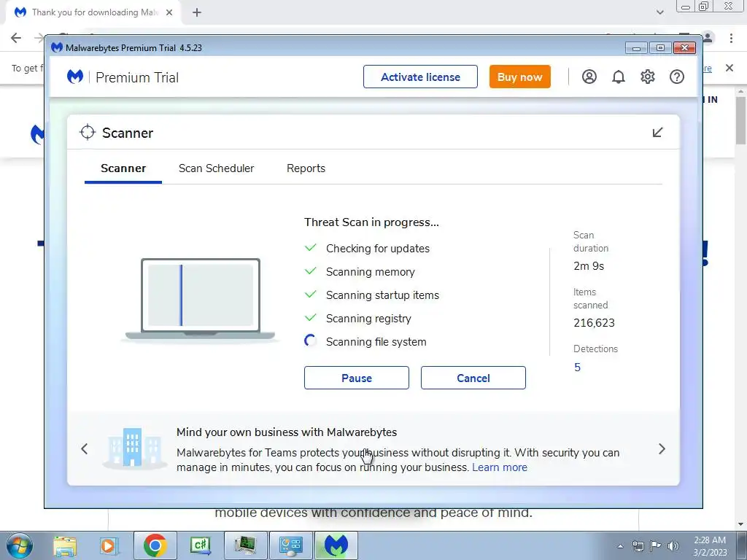Open Chrome tab search dropdown arrow
The height and width of the screenshot is (560, 747).
659,12
